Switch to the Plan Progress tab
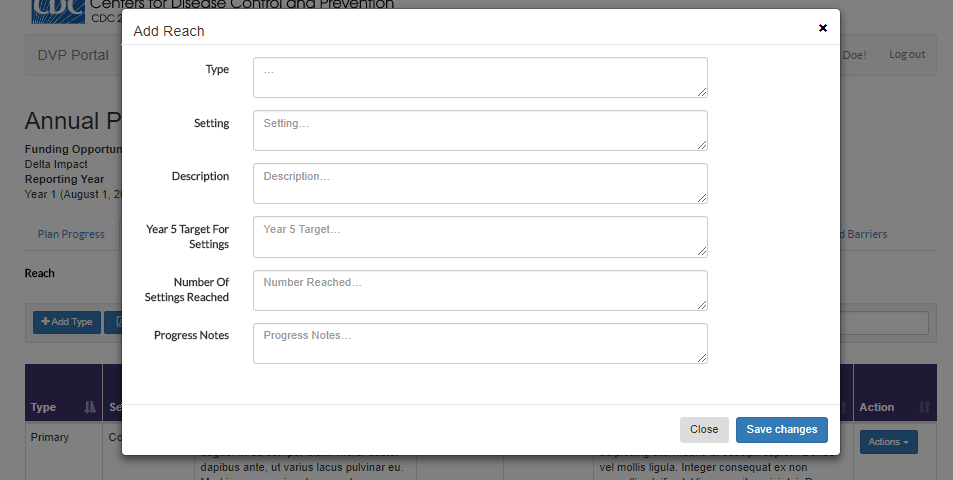 [x=71, y=234]
